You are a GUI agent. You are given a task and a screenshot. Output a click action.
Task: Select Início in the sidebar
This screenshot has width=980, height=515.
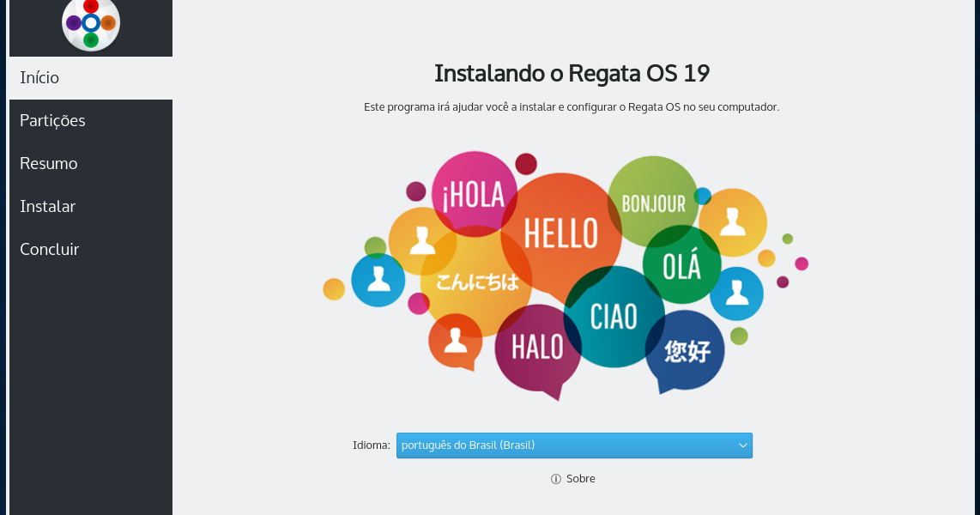click(x=39, y=77)
